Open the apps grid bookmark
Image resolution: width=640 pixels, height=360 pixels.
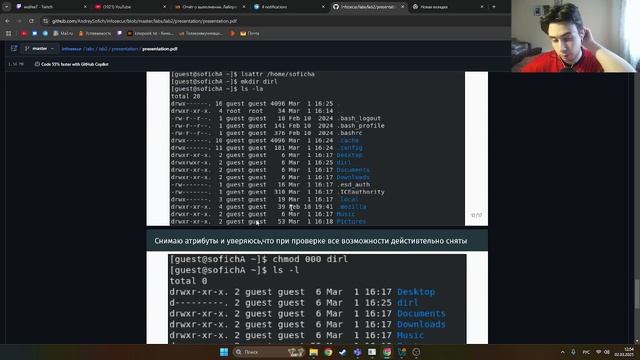coord(8,33)
